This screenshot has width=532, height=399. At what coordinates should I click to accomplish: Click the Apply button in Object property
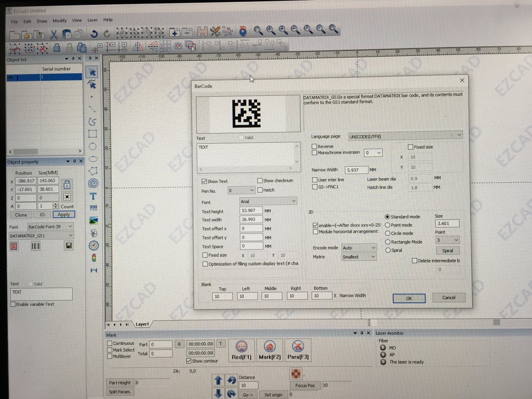pos(64,215)
